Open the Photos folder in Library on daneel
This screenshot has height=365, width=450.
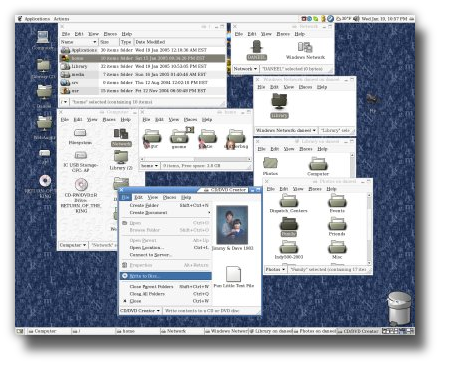pos(270,166)
